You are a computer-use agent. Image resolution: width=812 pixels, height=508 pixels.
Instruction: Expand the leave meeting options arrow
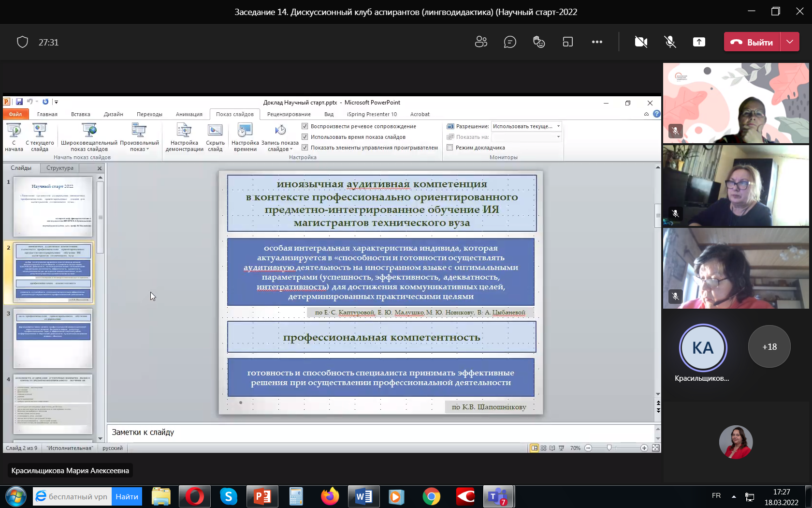[790, 42]
